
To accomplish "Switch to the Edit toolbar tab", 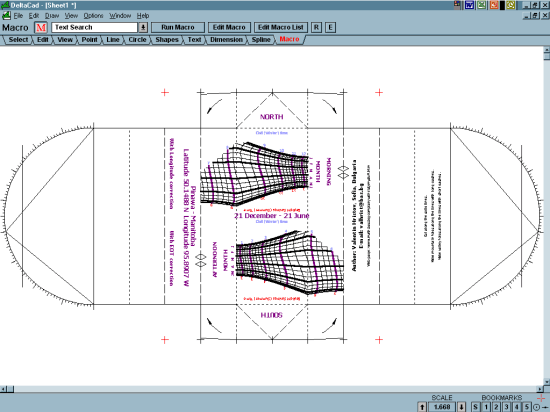I will pyautogui.click(x=42, y=40).
